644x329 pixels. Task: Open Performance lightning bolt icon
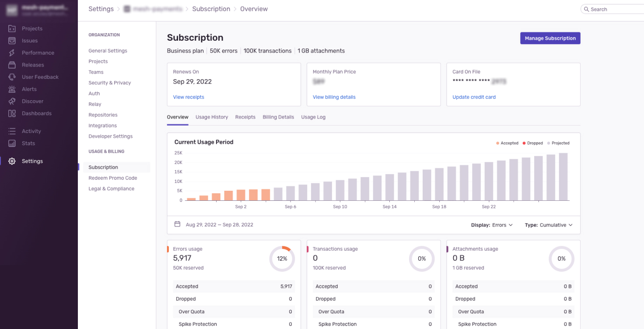(12, 53)
